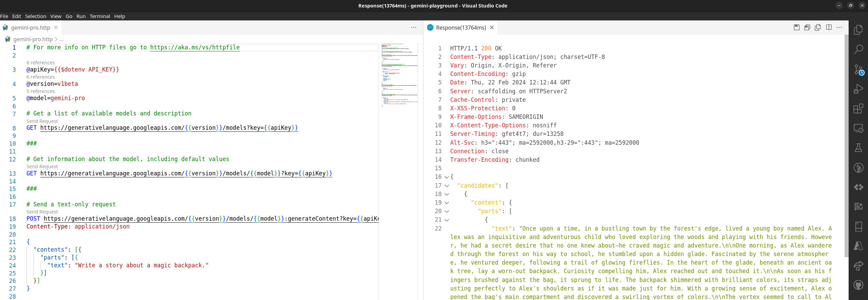Viewport: 868px width, 300px height.
Task: Open the Run menu
Action: pyautogui.click(x=81, y=16)
